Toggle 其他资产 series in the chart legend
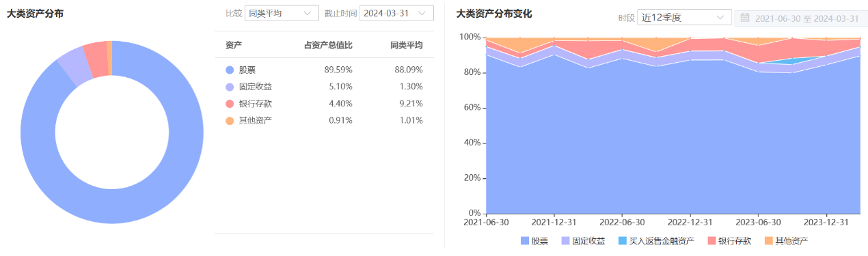 (786, 241)
